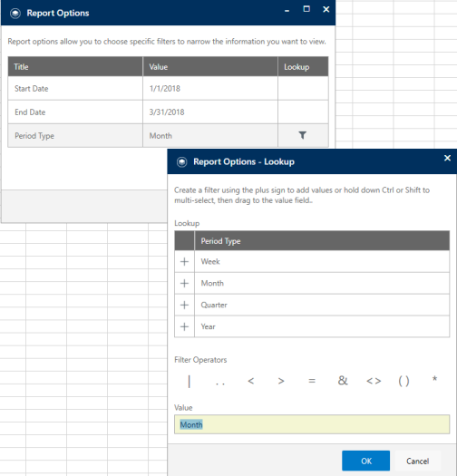457x476 pixels.
Task: Insert the not-equal filter operator
Action: tap(374, 381)
